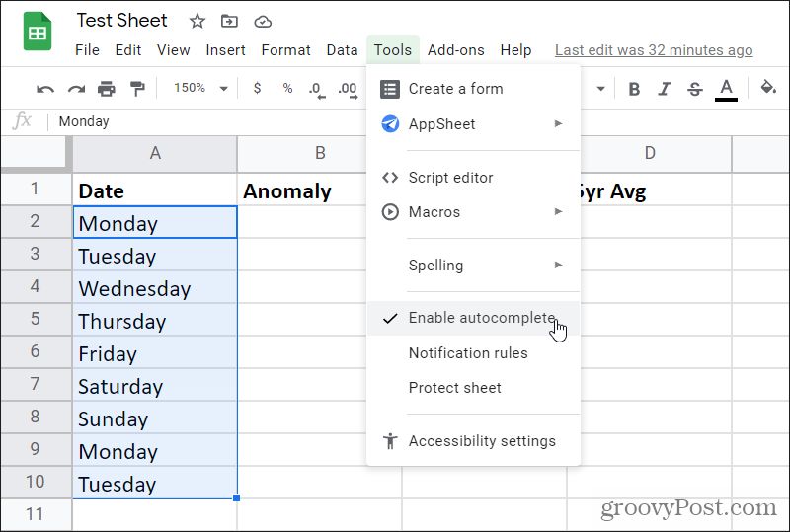
Task: Select Monday in row 9
Action: [155, 450]
